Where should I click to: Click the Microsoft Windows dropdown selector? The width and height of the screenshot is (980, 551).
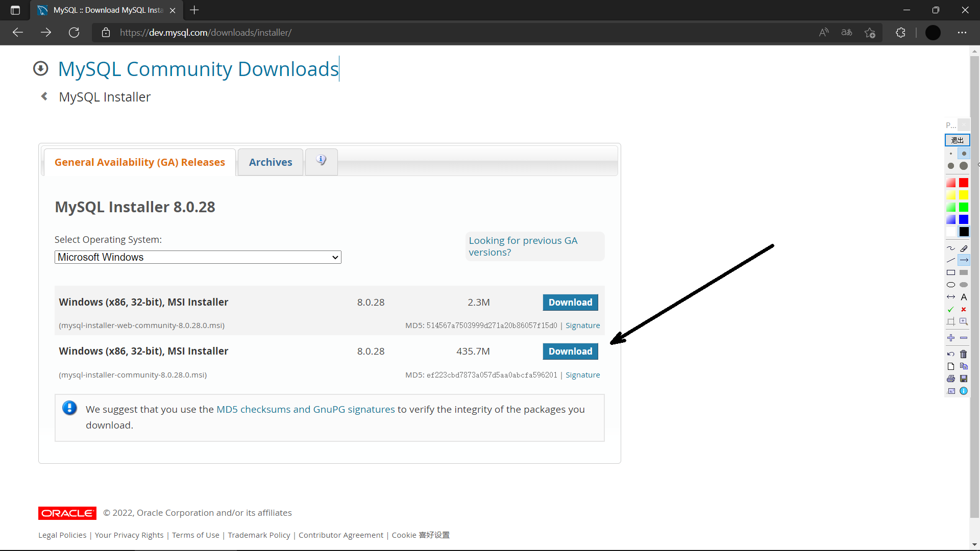tap(197, 257)
